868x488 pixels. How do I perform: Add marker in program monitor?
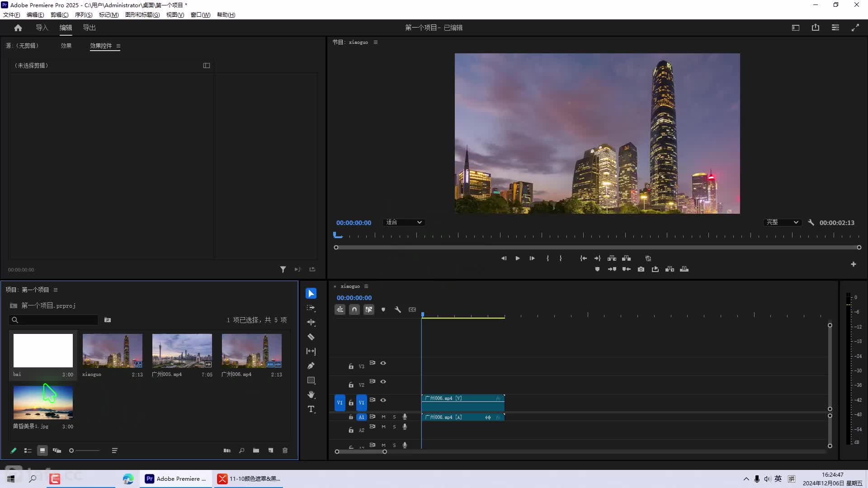(597, 269)
